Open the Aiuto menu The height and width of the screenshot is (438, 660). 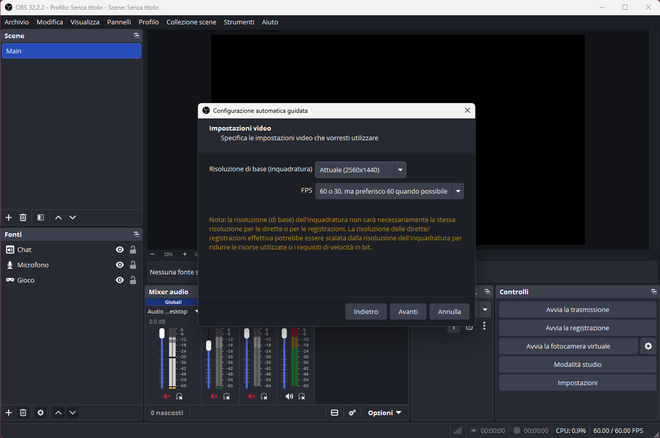tap(270, 22)
